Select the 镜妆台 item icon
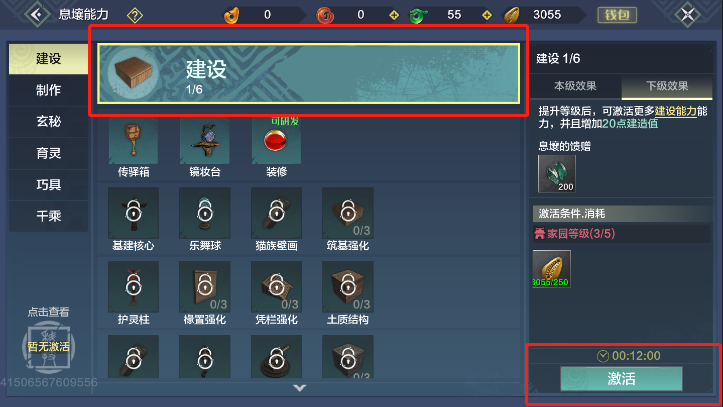 [x=205, y=140]
